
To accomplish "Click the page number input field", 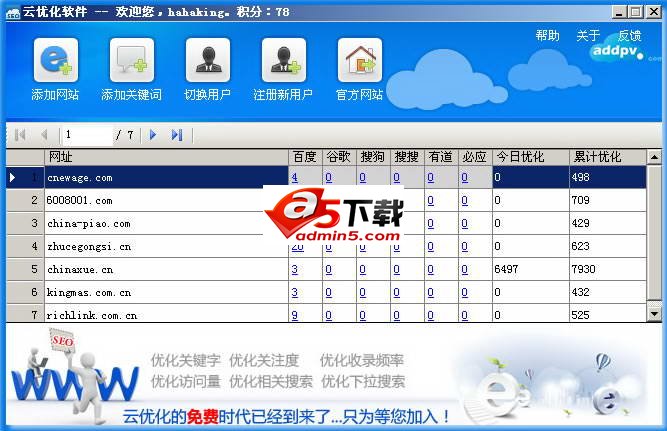I will pyautogui.click(x=87, y=135).
